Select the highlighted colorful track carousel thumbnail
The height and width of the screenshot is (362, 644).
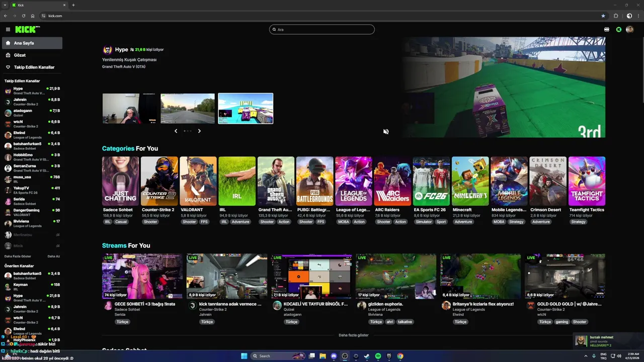tap(246, 108)
